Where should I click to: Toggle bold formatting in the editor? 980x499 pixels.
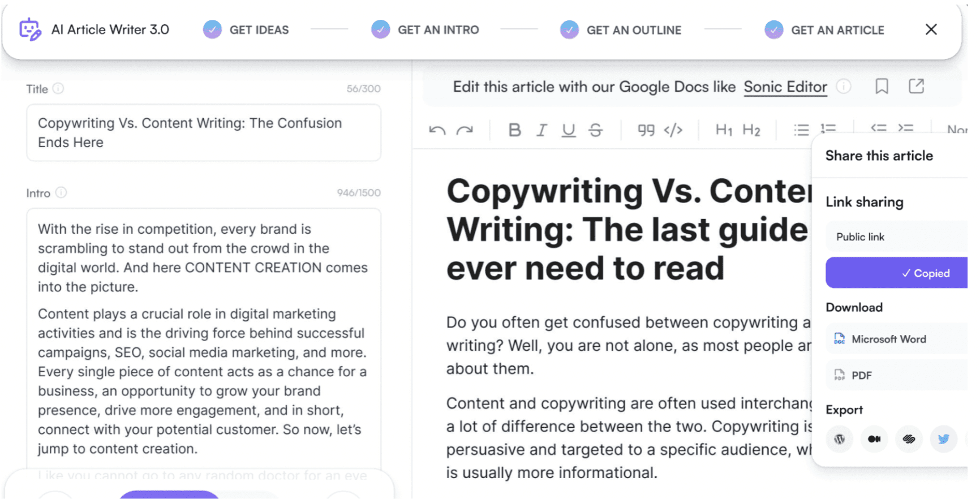coord(514,130)
